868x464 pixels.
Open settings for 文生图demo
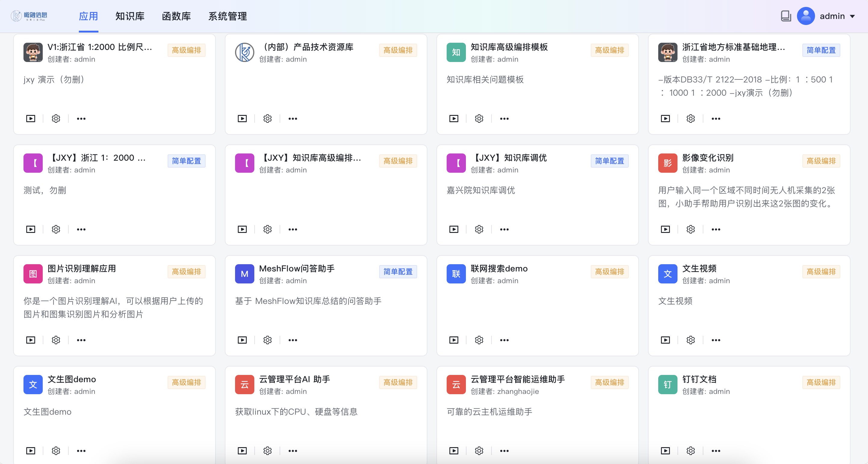click(x=56, y=450)
